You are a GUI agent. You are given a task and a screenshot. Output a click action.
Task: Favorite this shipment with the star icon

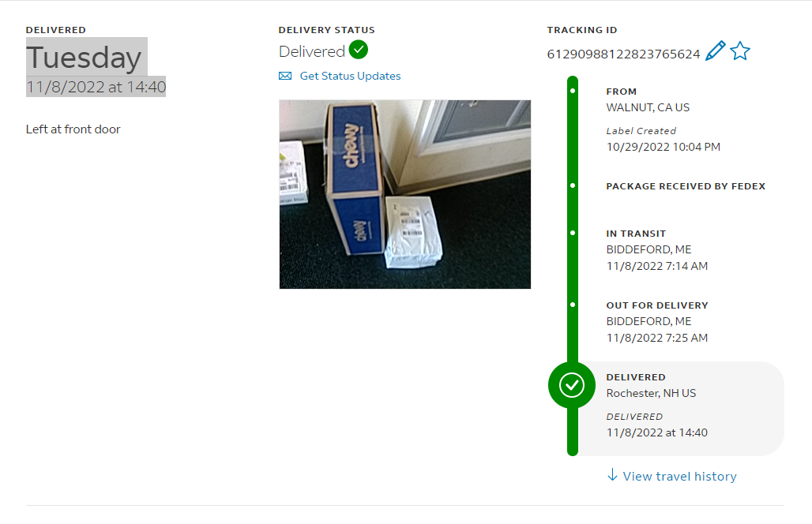740,51
